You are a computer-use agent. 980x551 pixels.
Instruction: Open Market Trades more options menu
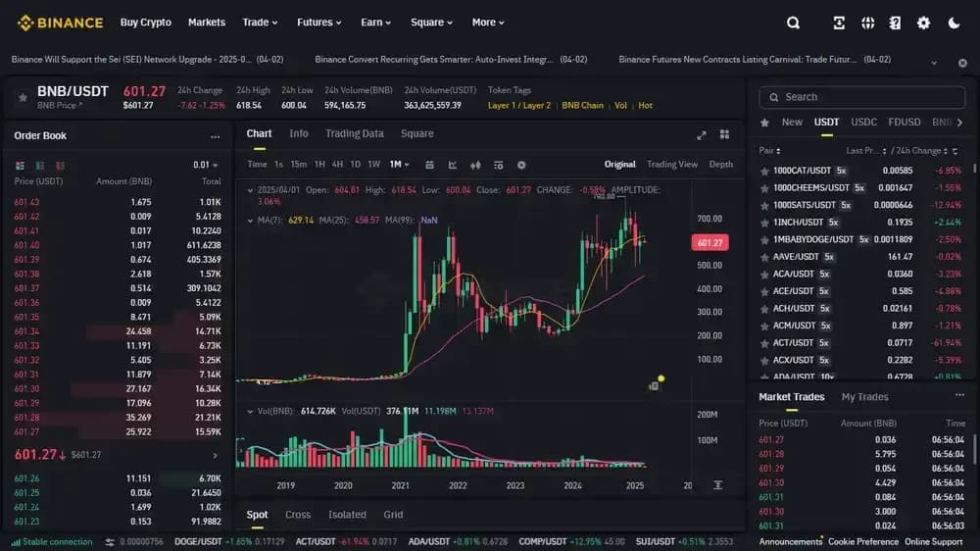tap(959, 395)
